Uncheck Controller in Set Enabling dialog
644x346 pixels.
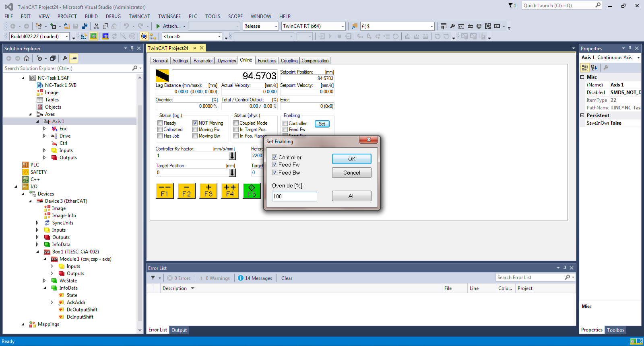point(275,157)
